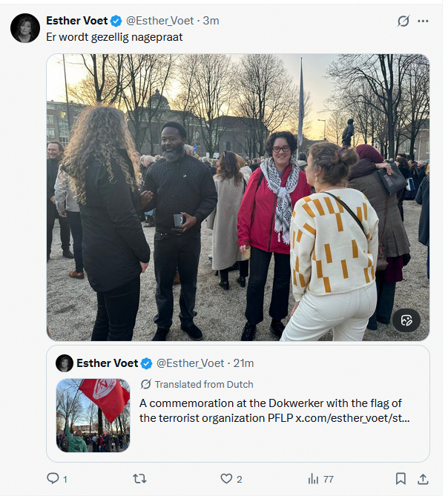Expand the three-dot more options menu
This screenshot has width=448, height=496.
point(424,22)
